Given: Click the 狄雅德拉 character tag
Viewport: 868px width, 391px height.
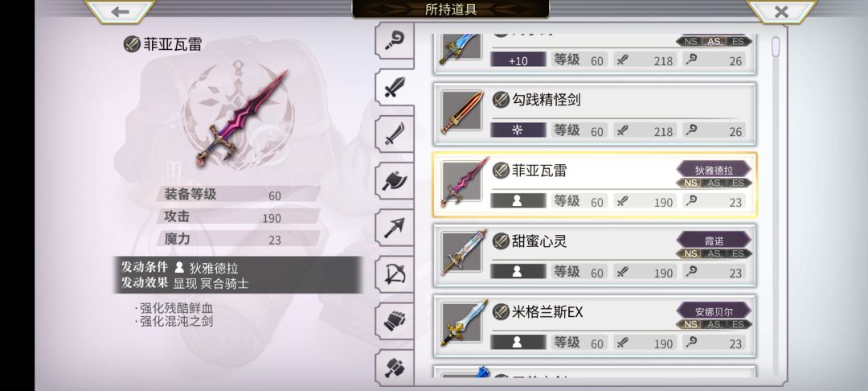Looking at the screenshot, I should tap(714, 170).
